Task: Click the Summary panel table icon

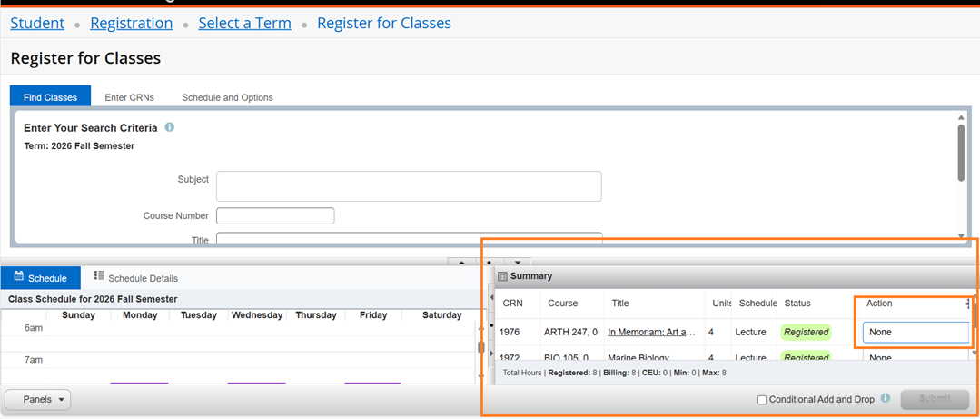Action: tap(502, 275)
